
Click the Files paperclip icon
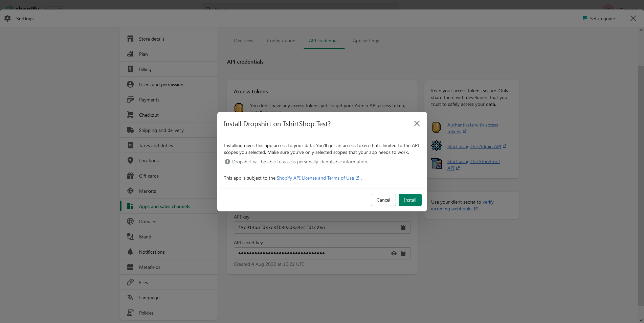[x=130, y=282]
